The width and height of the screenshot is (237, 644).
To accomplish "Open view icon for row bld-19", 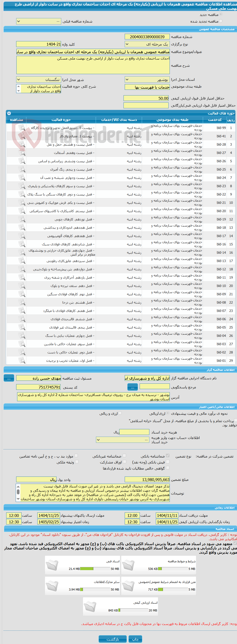I will click(22, 219).
